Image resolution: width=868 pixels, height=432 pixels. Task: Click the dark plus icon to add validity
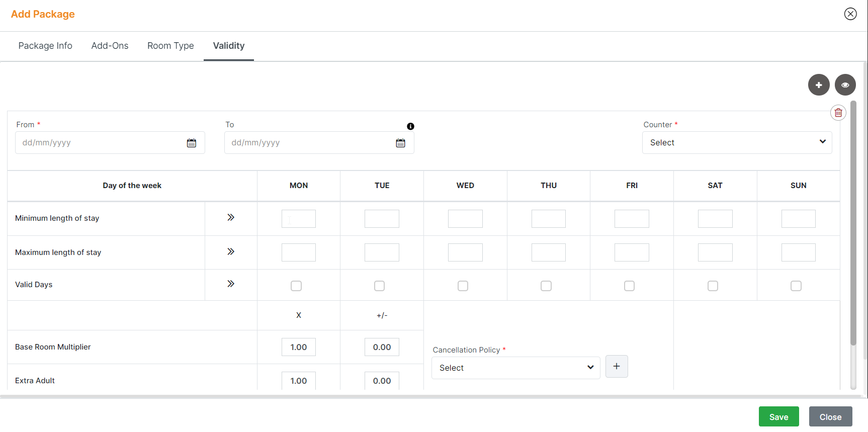(x=818, y=85)
